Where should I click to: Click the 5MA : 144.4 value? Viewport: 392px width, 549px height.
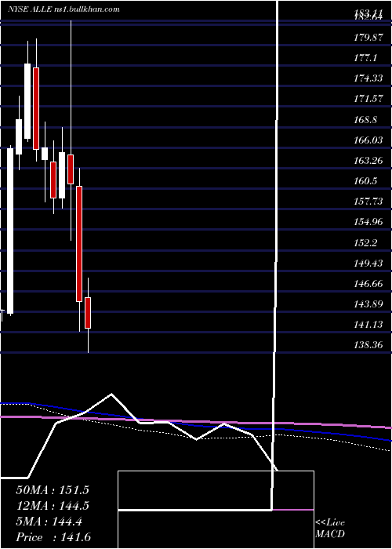pyautogui.click(x=49, y=522)
